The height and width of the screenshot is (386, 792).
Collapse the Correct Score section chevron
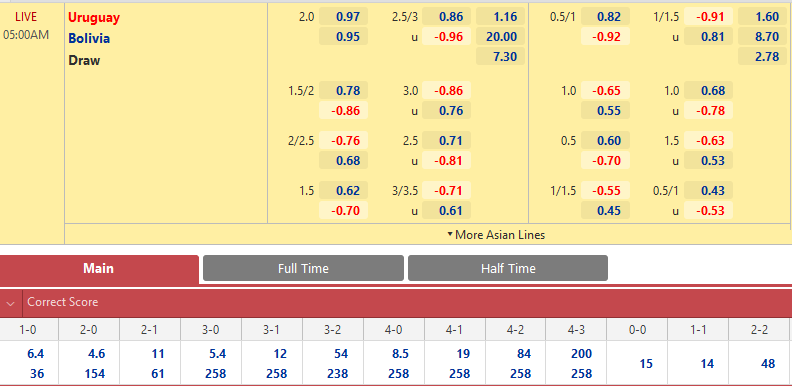[10, 303]
